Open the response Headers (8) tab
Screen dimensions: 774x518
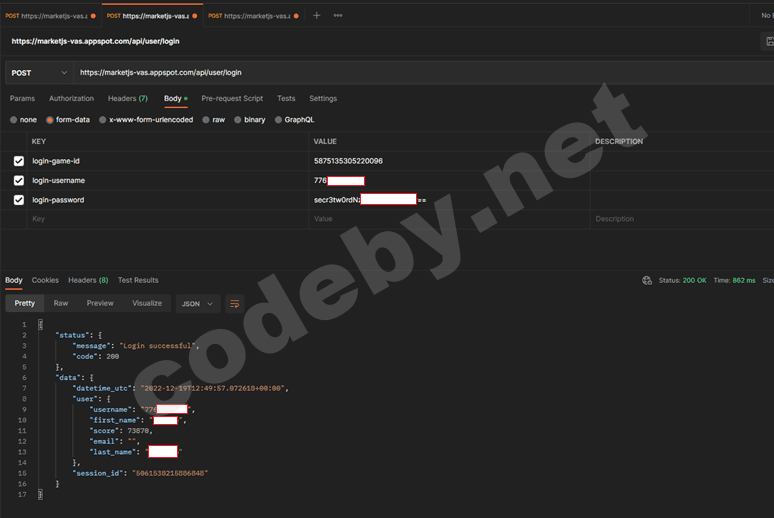pos(88,280)
